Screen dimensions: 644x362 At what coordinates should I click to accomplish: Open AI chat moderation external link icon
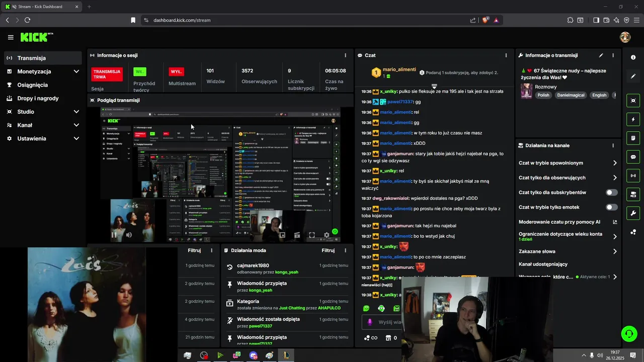pos(615,222)
